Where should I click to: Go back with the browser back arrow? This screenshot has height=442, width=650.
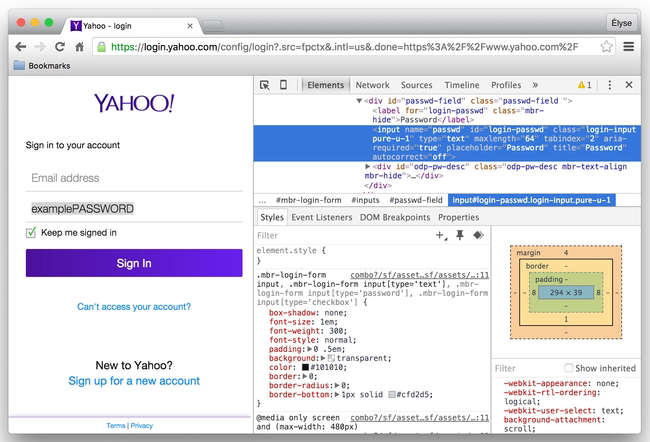[x=21, y=46]
